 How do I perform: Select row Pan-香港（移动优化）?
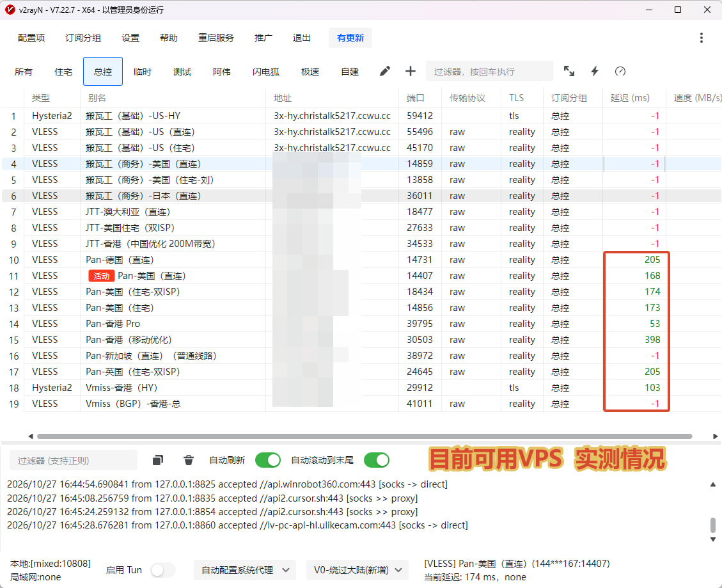click(x=361, y=340)
